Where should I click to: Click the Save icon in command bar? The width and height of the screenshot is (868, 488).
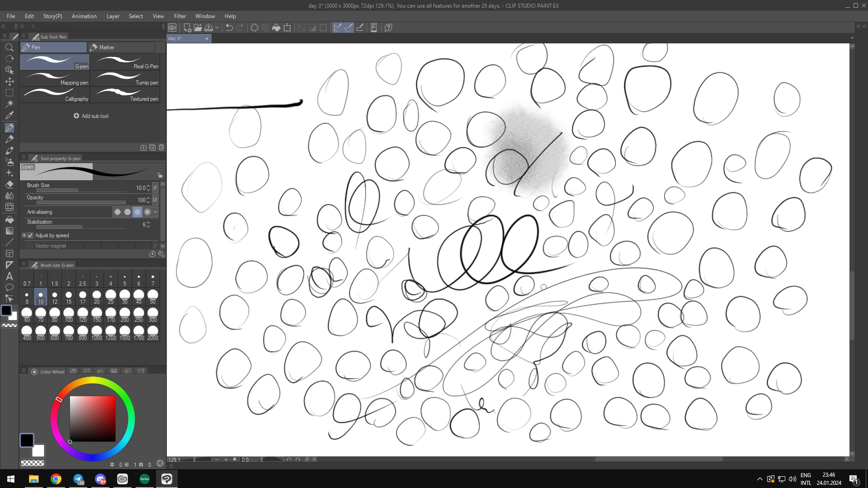tap(209, 28)
